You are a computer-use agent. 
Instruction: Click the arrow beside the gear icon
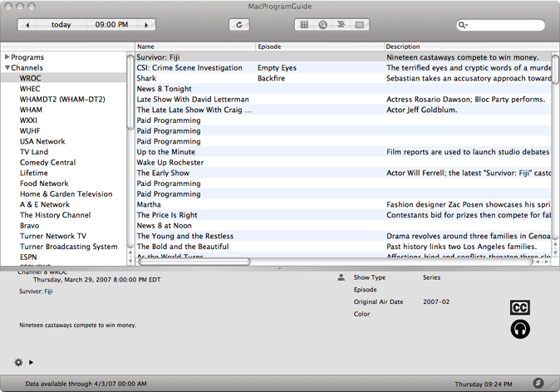31,362
